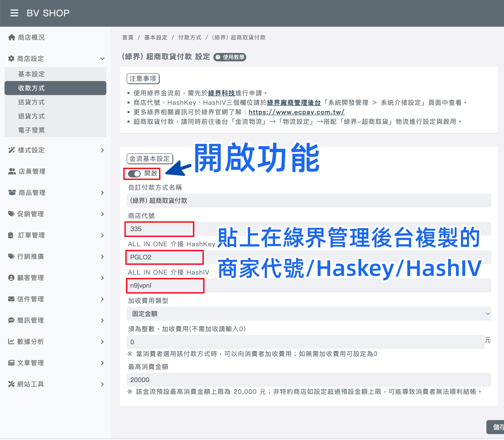
Task: Click the tools icon for 網站工具
Action: click(11, 384)
